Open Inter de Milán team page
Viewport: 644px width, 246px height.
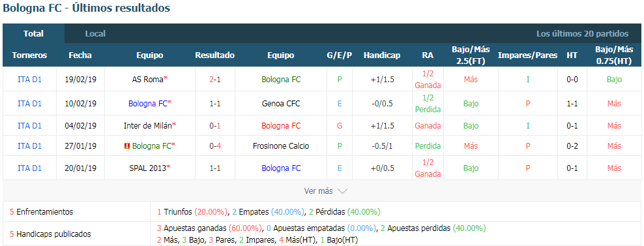pyautogui.click(x=148, y=125)
